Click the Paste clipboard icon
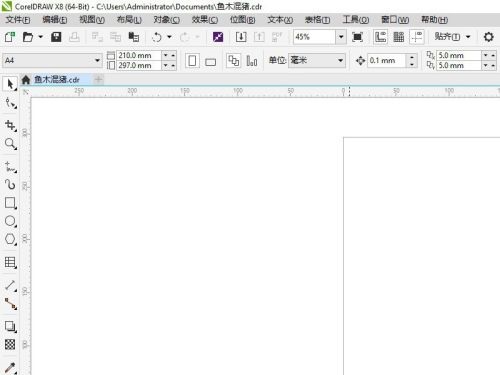 coord(134,37)
